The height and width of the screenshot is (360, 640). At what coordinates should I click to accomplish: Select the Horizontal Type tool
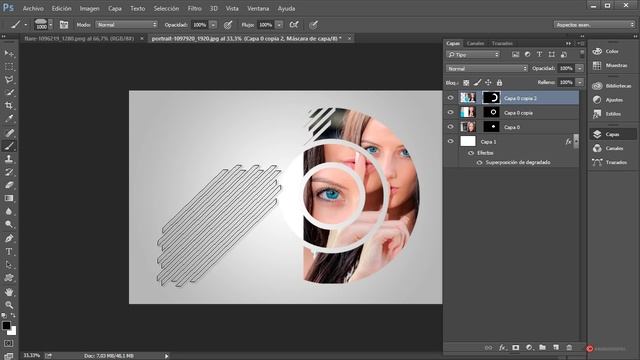(x=9, y=251)
